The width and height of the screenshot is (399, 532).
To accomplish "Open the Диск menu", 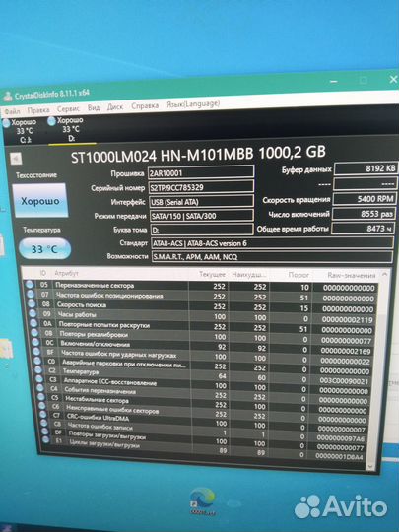I will [x=115, y=106].
